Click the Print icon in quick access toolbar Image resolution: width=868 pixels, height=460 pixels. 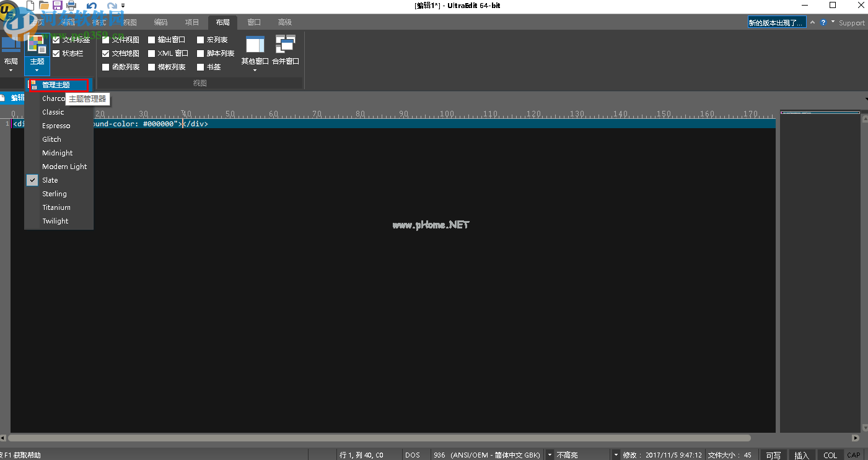click(x=71, y=6)
